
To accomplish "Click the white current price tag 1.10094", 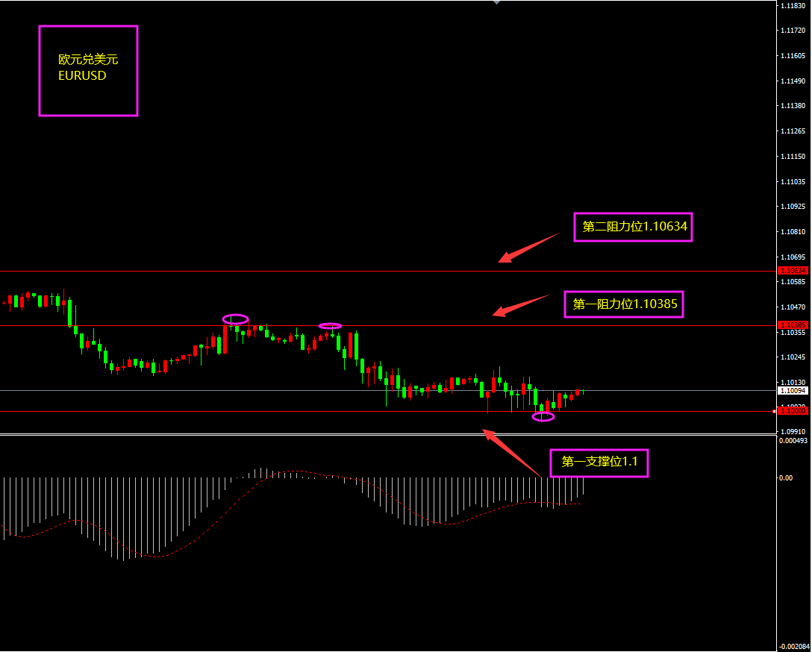I will pos(793,390).
